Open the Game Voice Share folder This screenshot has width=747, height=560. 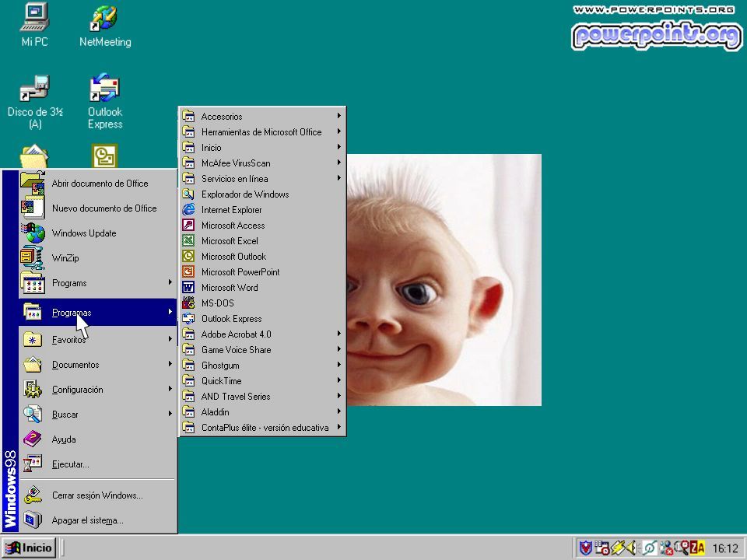(x=262, y=349)
